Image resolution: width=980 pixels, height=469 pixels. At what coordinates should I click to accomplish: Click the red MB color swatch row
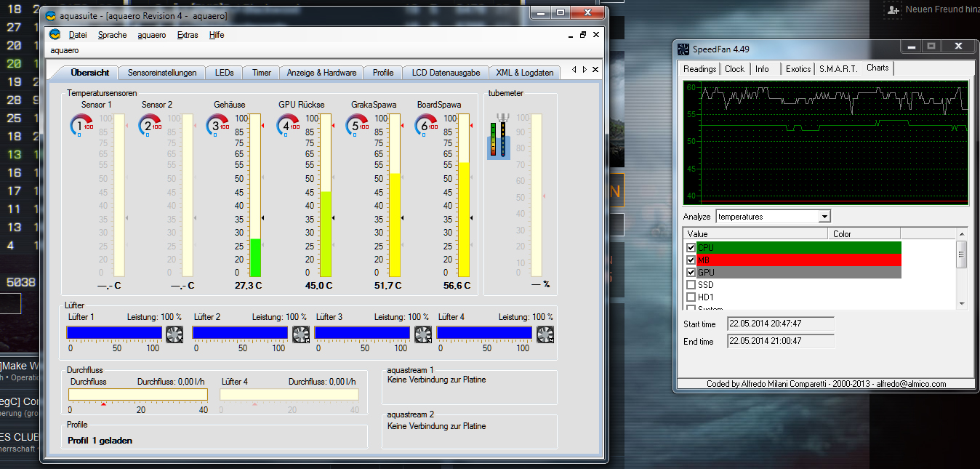point(798,260)
